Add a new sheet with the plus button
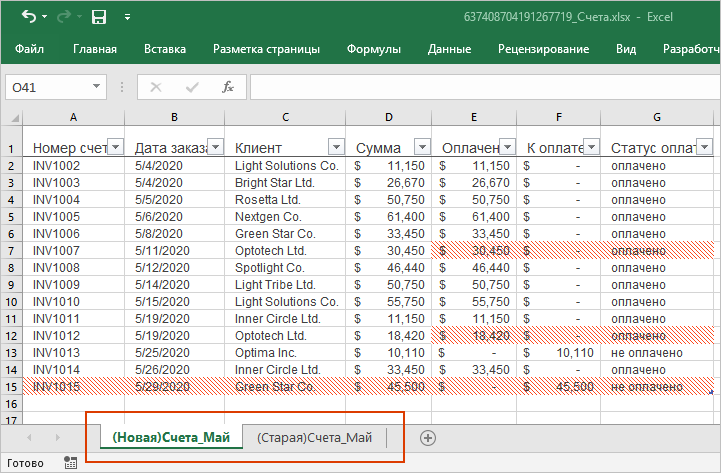 (x=428, y=438)
